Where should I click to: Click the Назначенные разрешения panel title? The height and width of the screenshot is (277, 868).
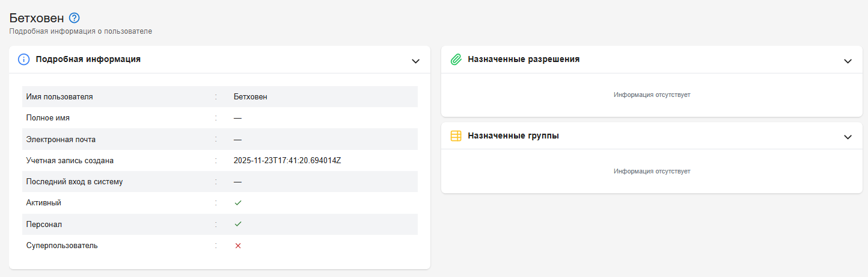524,60
